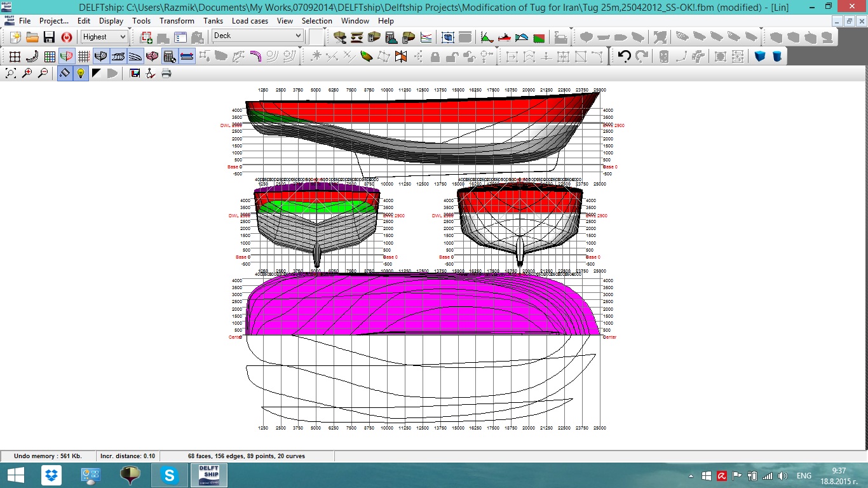Click the Print icon in view toolbar

[x=166, y=73]
